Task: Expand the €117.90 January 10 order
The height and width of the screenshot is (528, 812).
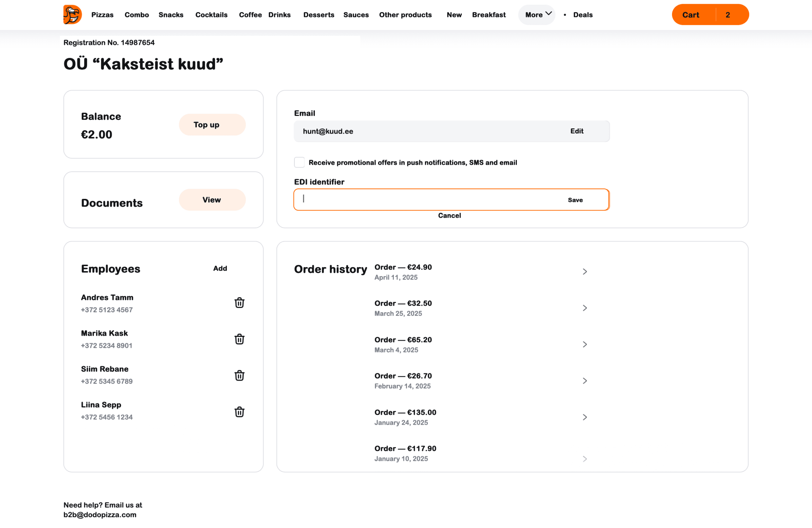Action: 584,459
